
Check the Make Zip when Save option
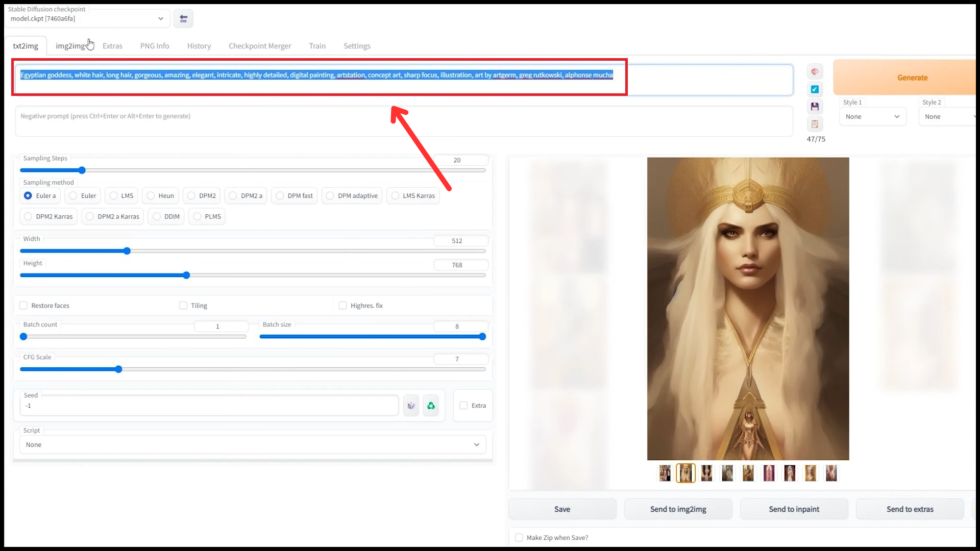(x=519, y=537)
